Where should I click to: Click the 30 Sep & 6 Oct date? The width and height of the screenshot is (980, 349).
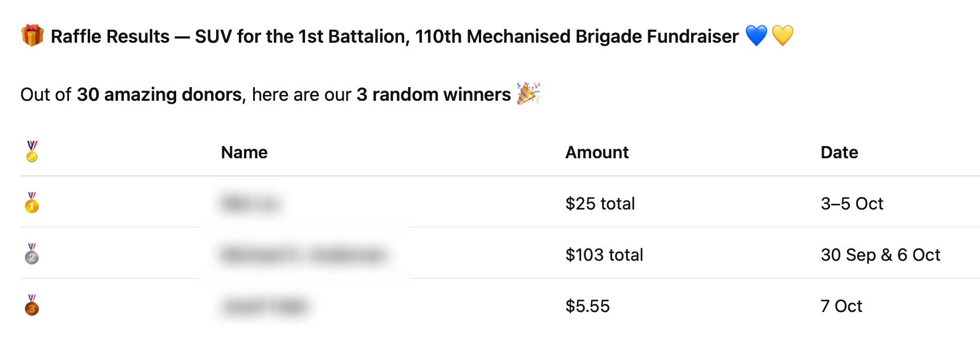880,255
